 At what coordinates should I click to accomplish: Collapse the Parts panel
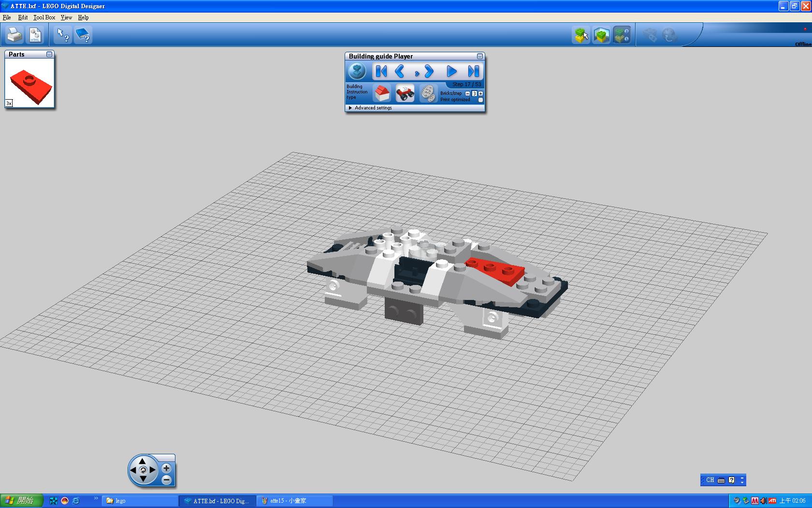[x=49, y=54]
